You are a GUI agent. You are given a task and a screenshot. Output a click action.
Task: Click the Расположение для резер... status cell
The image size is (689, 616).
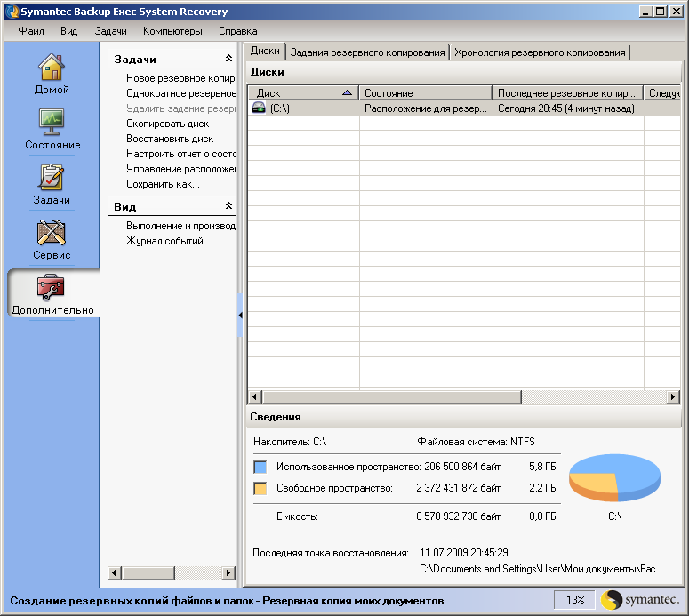pos(425,108)
